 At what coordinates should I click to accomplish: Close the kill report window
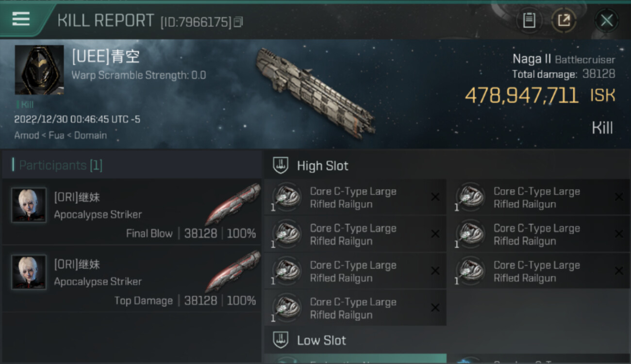(606, 20)
